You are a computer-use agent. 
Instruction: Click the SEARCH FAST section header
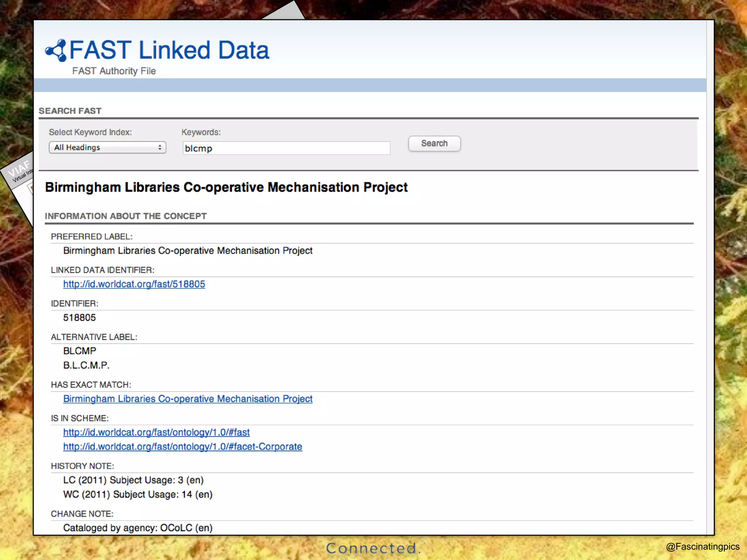click(70, 111)
